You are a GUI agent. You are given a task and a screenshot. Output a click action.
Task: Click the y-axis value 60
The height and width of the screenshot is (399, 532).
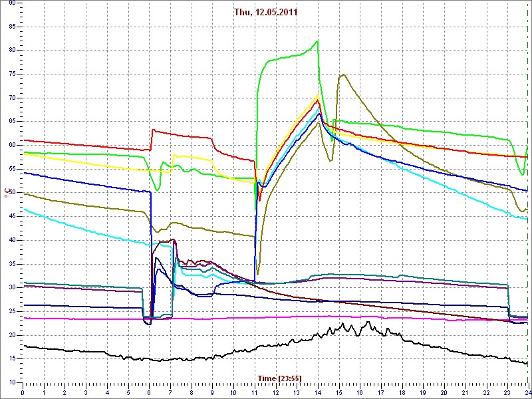[11, 145]
